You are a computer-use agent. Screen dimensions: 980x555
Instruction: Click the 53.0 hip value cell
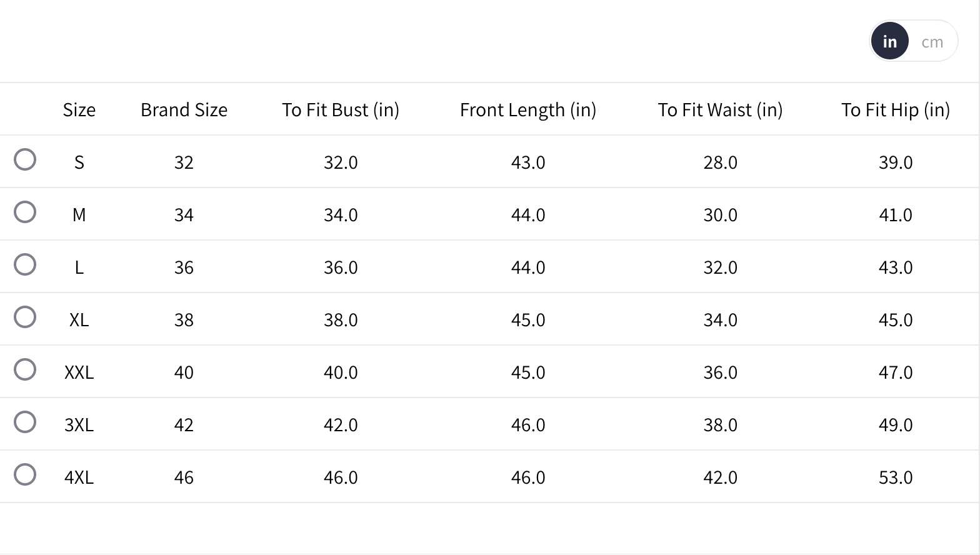(895, 477)
